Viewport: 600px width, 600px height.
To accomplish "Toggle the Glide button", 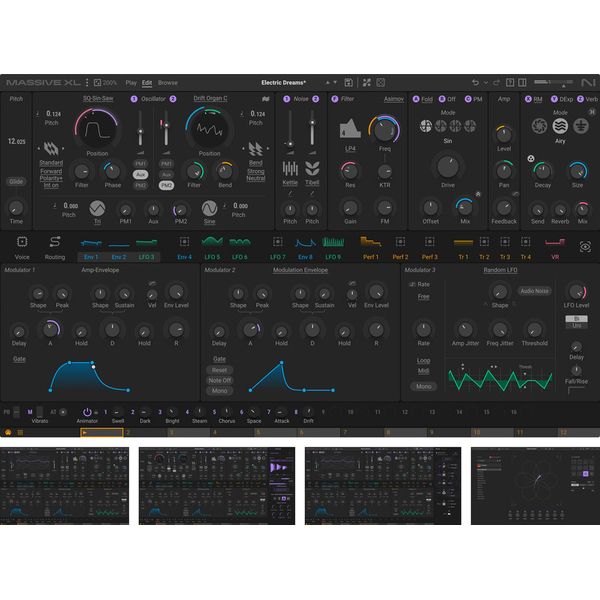I will click(x=16, y=181).
